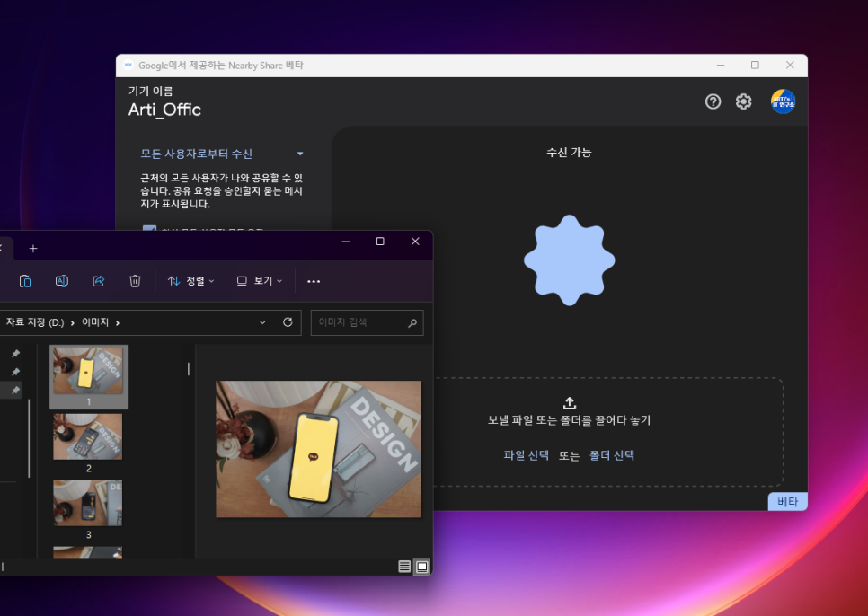Click the upload icon in drop zone
The image size is (868, 616).
[569, 402]
